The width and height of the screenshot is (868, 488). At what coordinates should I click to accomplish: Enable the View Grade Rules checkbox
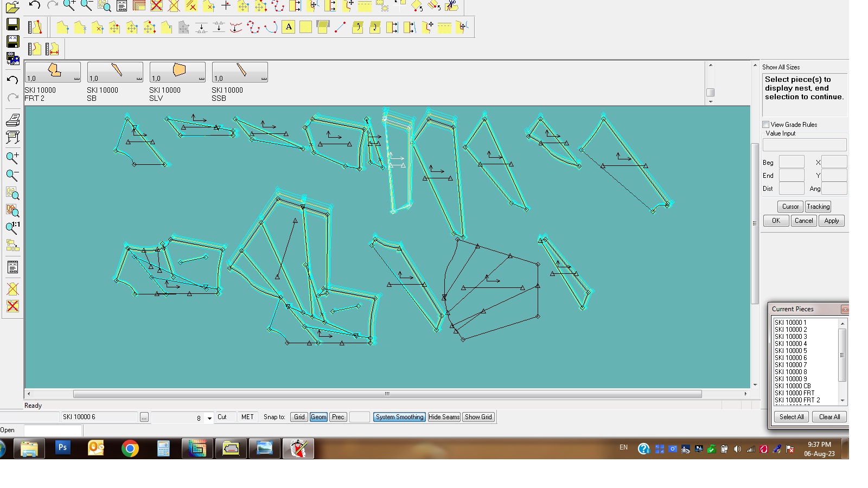[x=766, y=125]
